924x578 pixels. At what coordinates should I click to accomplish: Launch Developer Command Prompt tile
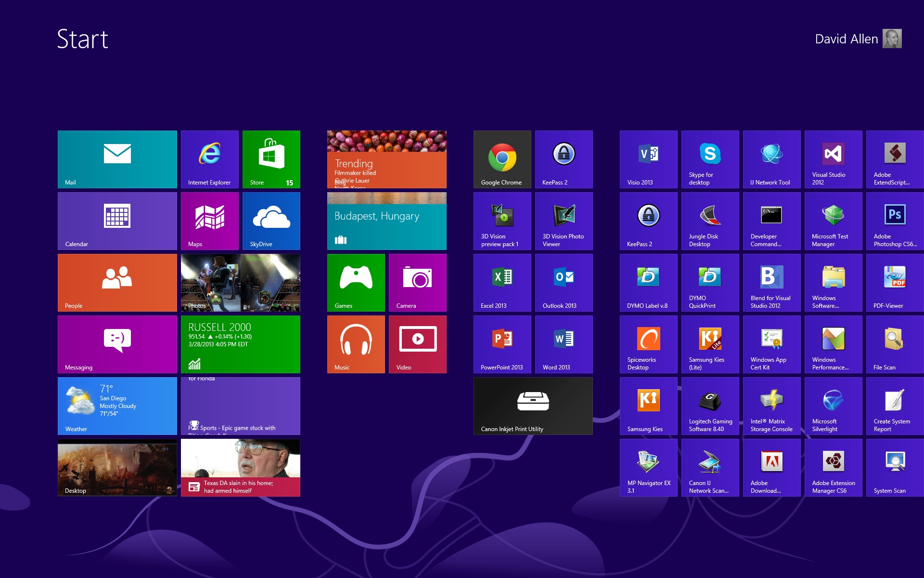pos(771,221)
